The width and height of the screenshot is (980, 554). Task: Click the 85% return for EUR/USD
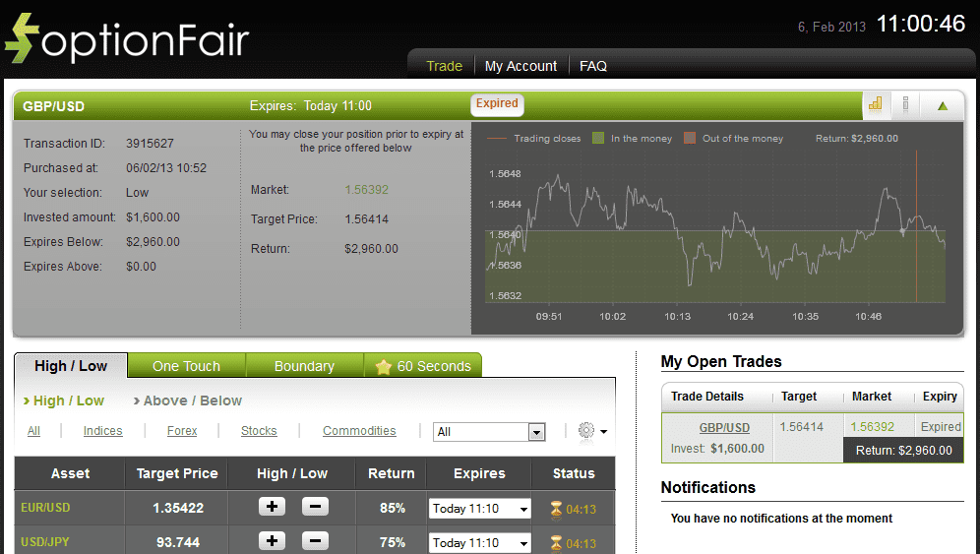(x=393, y=509)
